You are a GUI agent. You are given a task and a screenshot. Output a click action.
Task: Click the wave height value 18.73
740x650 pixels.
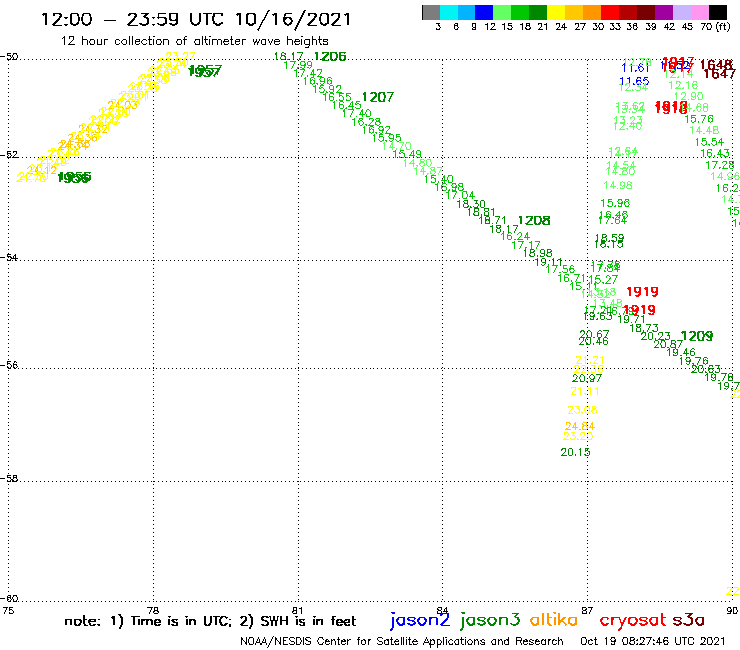[644, 328]
